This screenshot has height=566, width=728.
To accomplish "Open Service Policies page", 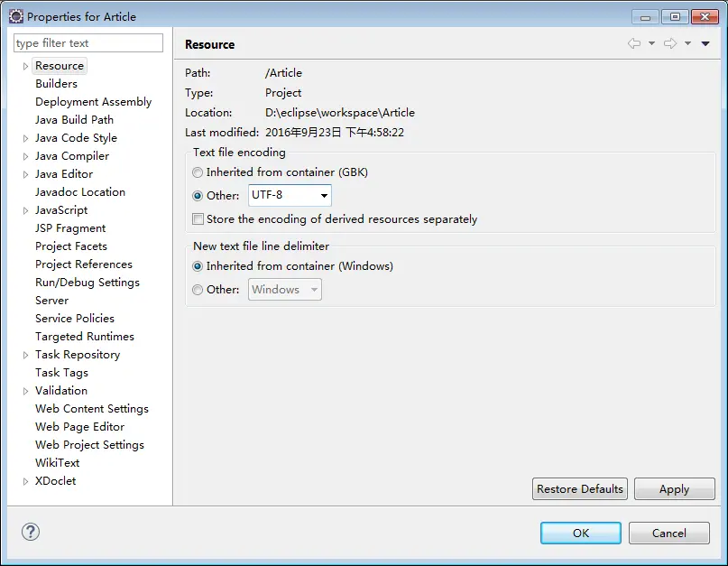I will point(75,319).
